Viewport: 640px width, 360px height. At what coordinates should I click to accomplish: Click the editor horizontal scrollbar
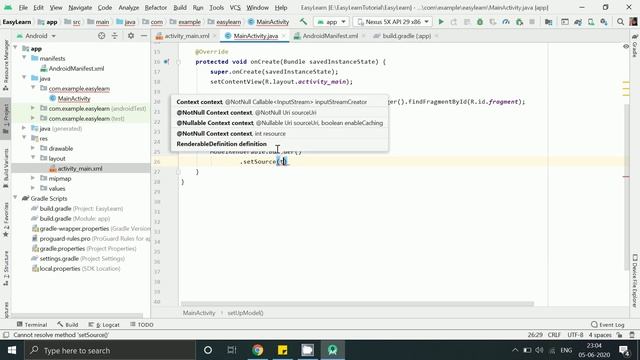click(x=357, y=304)
